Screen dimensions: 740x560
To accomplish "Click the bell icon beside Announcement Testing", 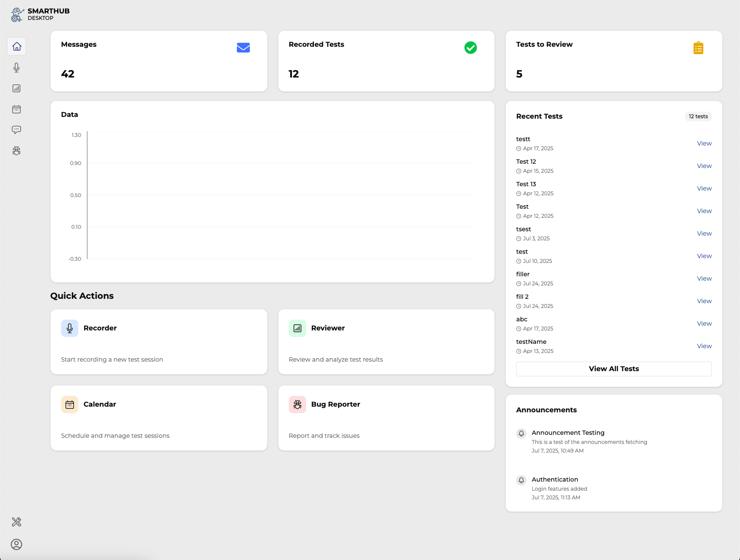I will point(521,433).
